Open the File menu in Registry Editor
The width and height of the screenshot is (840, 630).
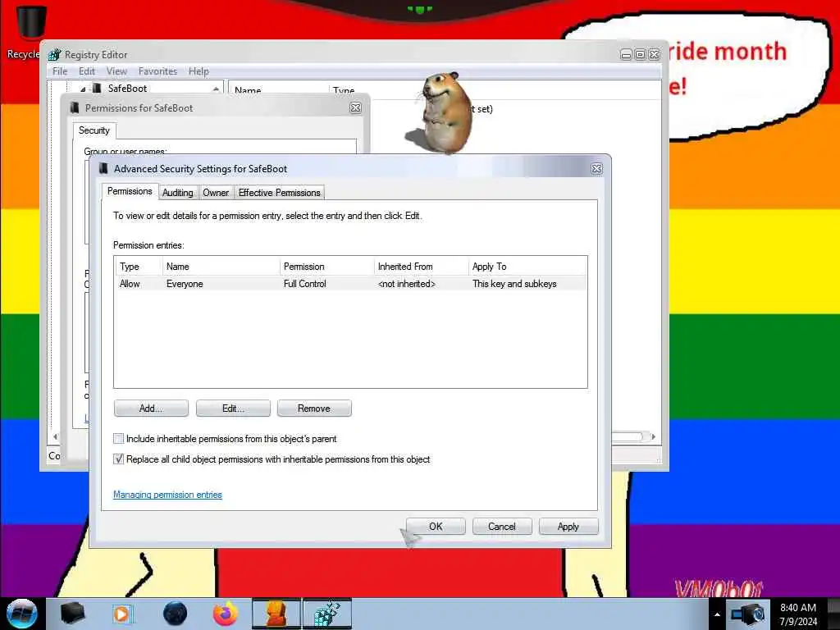[x=60, y=71]
